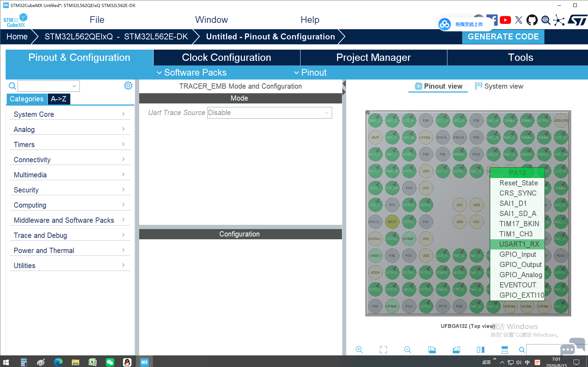Open the File menu
Viewport: 588px width, 367px height.
(x=97, y=20)
